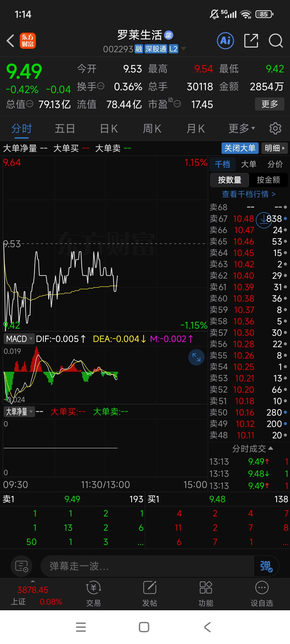Expand the stock code dropdown triangle
Screen dimensions: 290x644
(x=184, y=49)
